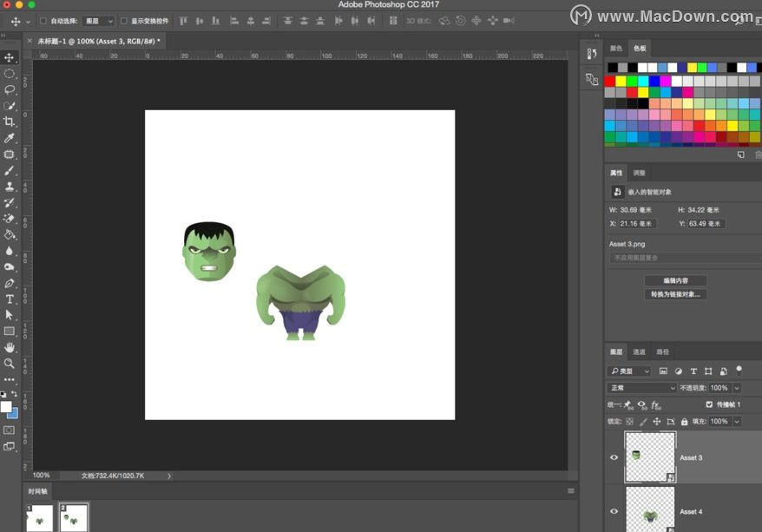Screen dimensions: 762x532
Task: Select the Crop tool
Action: click(10, 122)
